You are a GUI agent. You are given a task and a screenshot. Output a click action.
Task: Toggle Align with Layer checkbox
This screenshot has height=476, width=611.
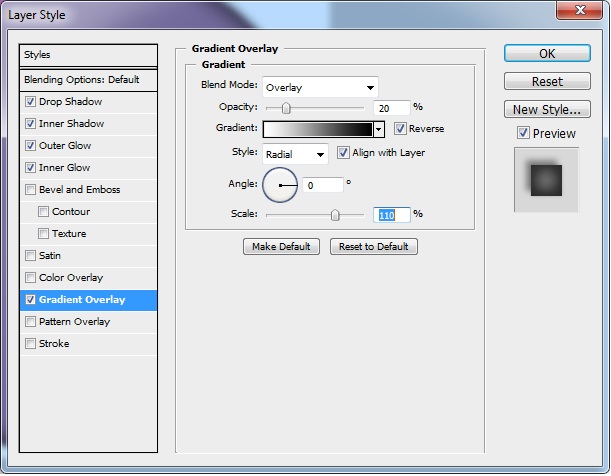(343, 153)
